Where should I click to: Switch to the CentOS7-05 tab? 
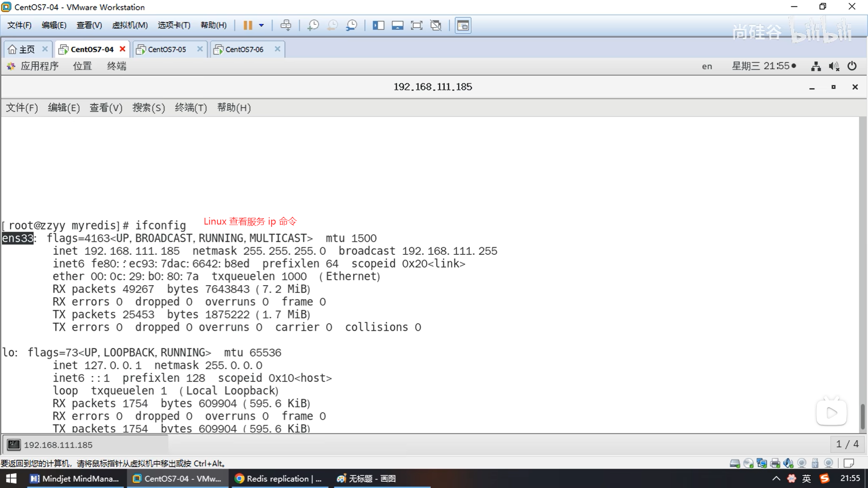[x=167, y=49]
